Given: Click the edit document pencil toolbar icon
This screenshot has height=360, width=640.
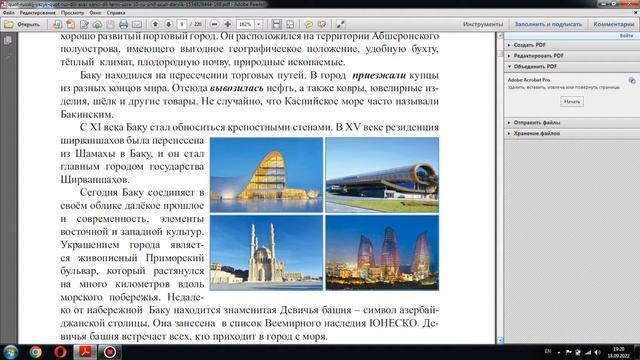Looking at the screenshot, I should (x=84, y=24).
